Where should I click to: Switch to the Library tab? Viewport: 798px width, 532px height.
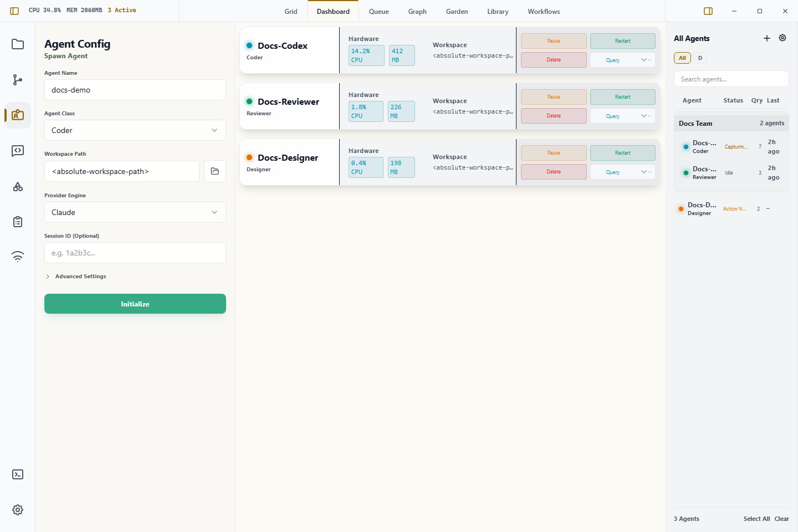(498, 12)
